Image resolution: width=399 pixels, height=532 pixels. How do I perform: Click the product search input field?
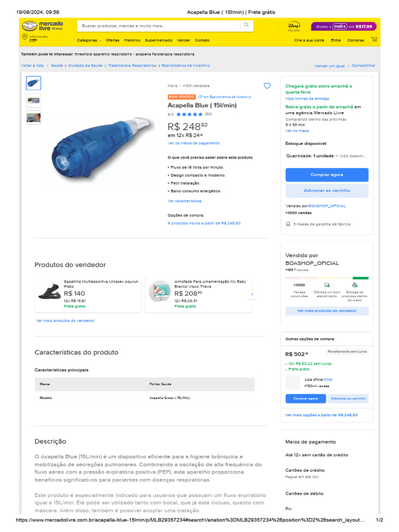click(x=158, y=25)
